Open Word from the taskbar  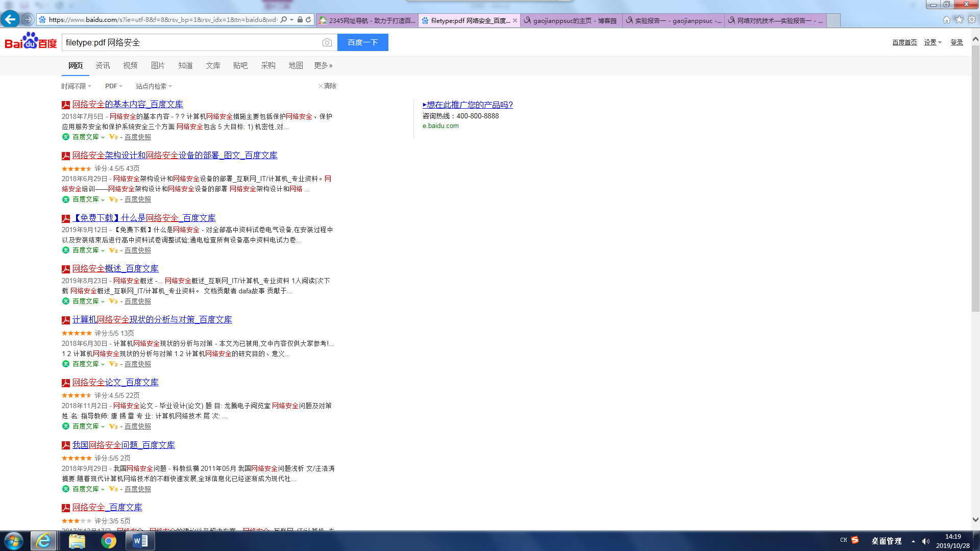pyautogui.click(x=140, y=541)
